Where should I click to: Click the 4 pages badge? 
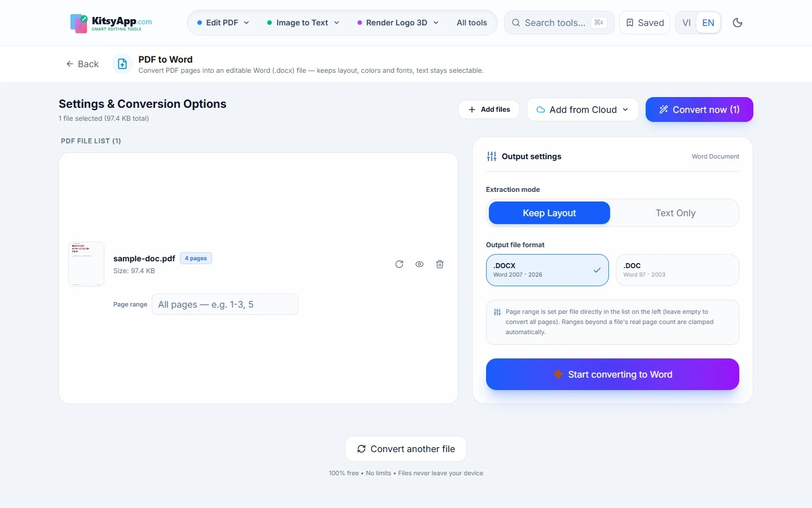pyautogui.click(x=196, y=259)
